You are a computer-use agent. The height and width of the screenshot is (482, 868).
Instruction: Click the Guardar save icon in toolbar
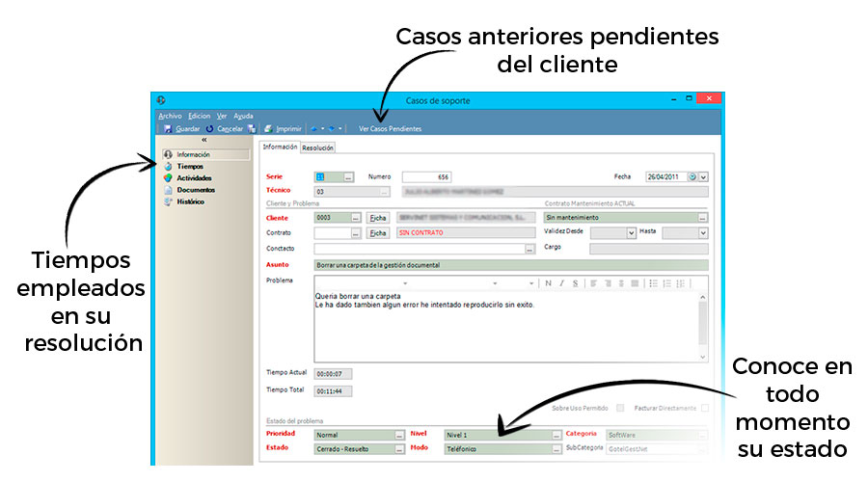click(168, 128)
